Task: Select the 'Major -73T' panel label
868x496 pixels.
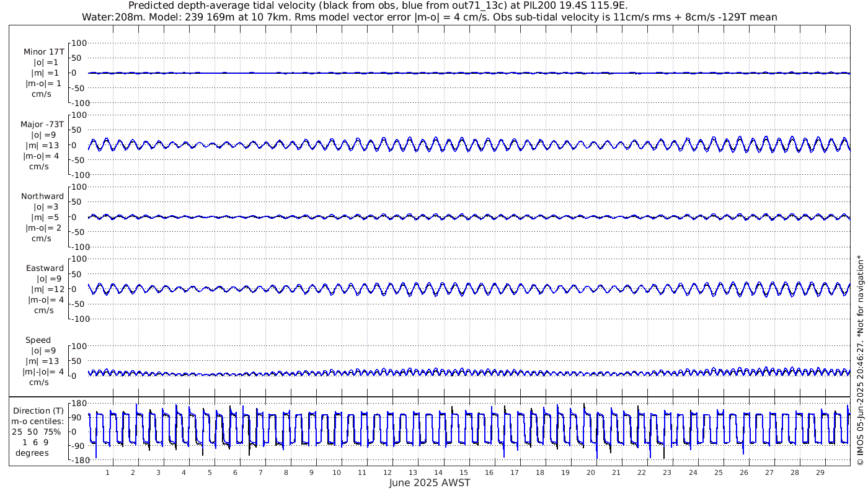Action: tap(42, 124)
